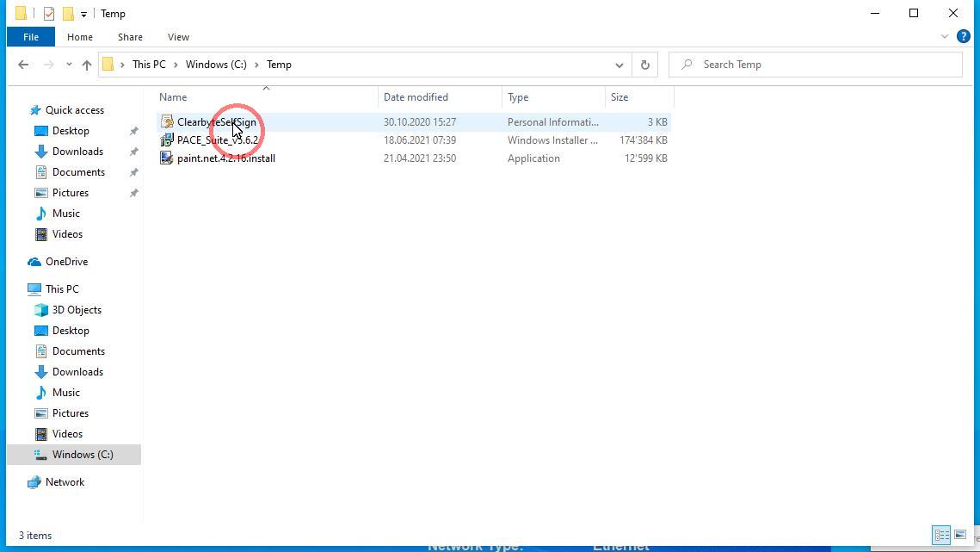980x552 pixels.
Task: Open the Share ribbon tab
Action: [x=130, y=37]
